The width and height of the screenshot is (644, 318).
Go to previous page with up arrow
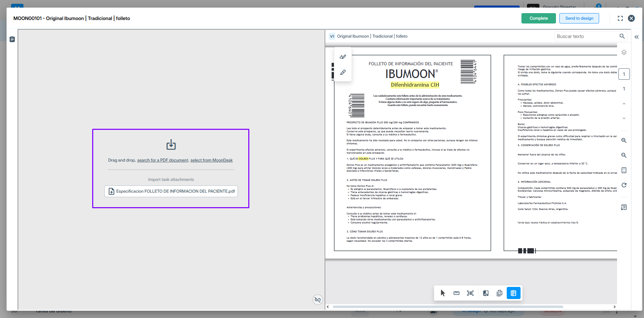(x=624, y=104)
